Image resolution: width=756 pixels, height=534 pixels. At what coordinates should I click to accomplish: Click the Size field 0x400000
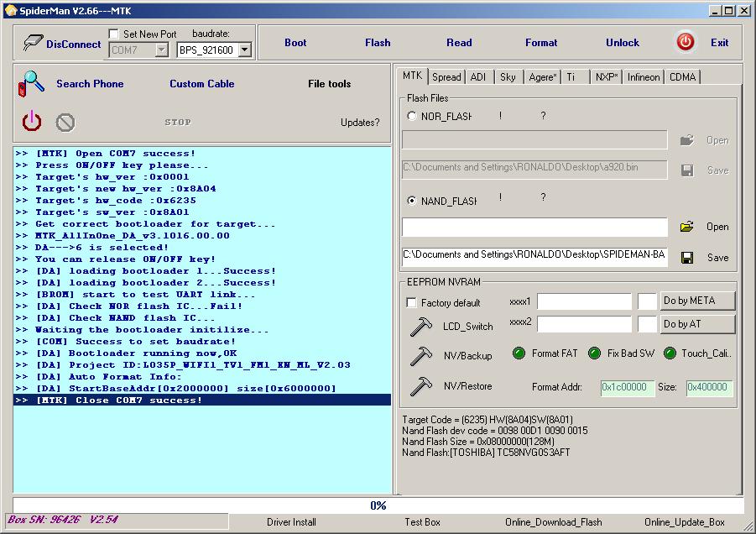(x=710, y=387)
